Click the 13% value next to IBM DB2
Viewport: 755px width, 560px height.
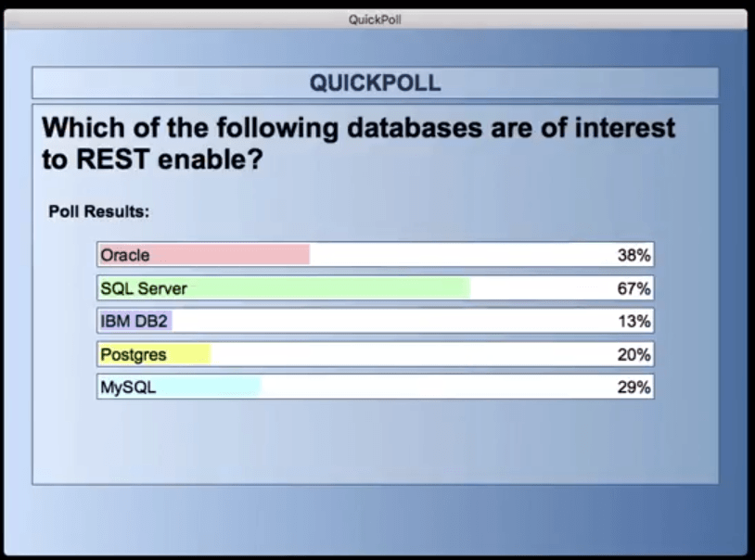pyautogui.click(x=635, y=322)
